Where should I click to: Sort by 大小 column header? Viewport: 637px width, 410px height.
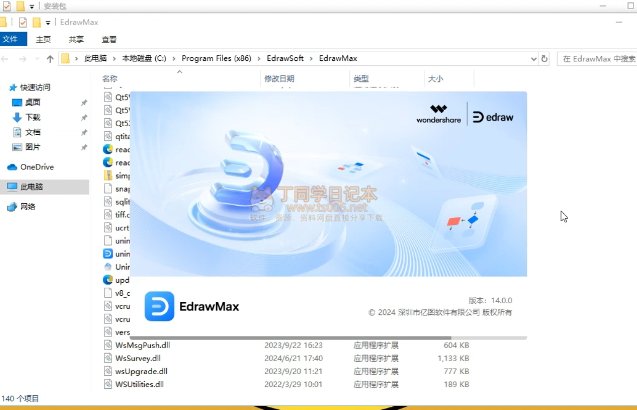click(x=436, y=78)
